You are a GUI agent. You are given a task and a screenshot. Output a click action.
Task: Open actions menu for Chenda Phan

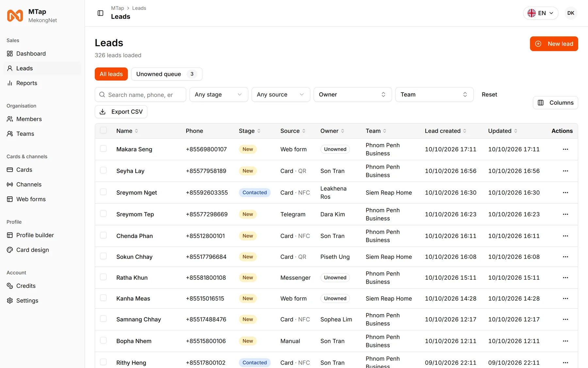click(565, 236)
